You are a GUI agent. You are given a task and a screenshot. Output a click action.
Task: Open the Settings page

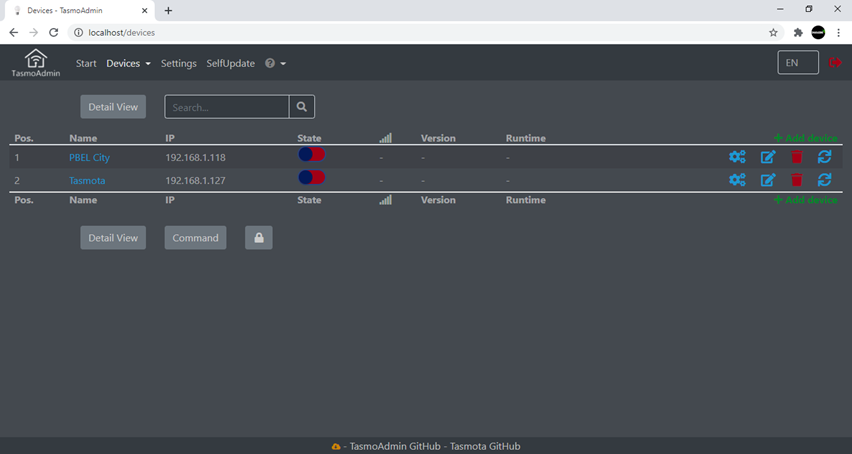point(179,64)
